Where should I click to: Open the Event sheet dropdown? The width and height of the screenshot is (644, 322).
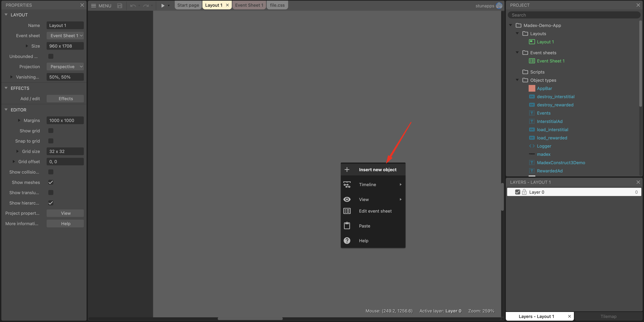click(x=65, y=36)
